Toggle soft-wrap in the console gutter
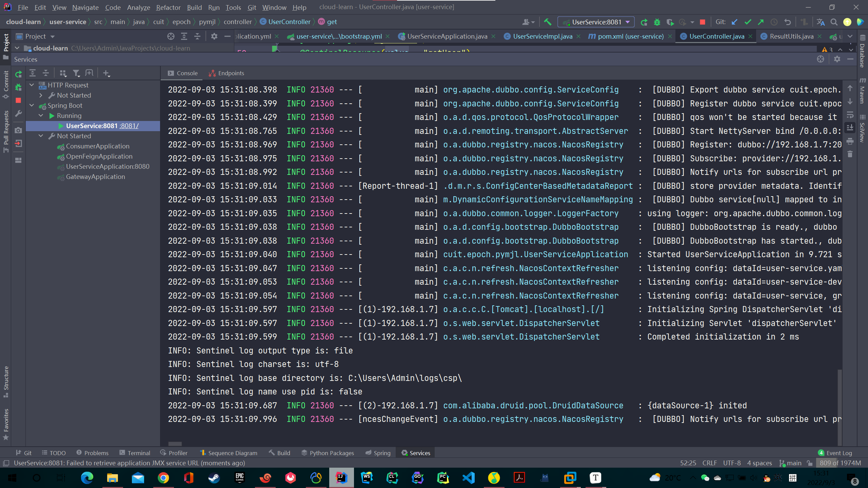 click(x=850, y=115)
